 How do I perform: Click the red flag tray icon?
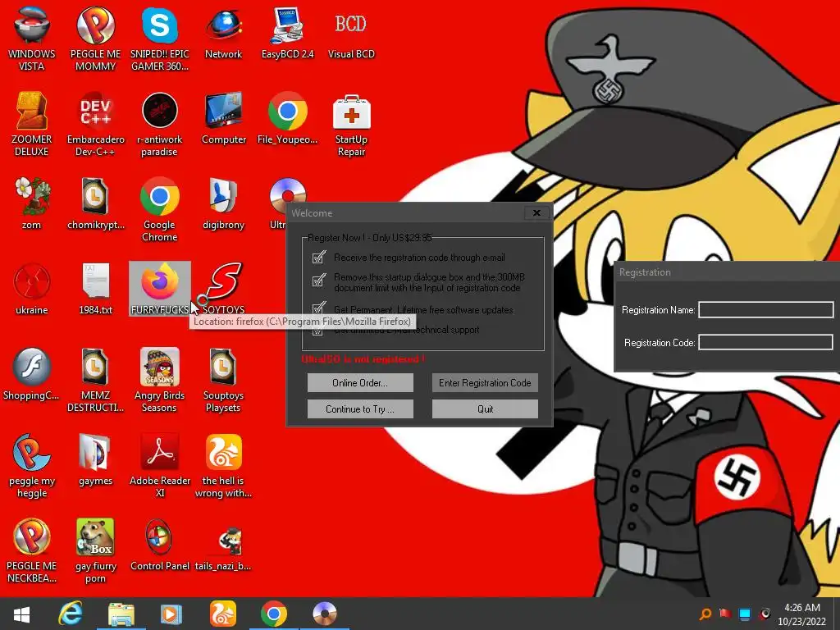point(725,614)
